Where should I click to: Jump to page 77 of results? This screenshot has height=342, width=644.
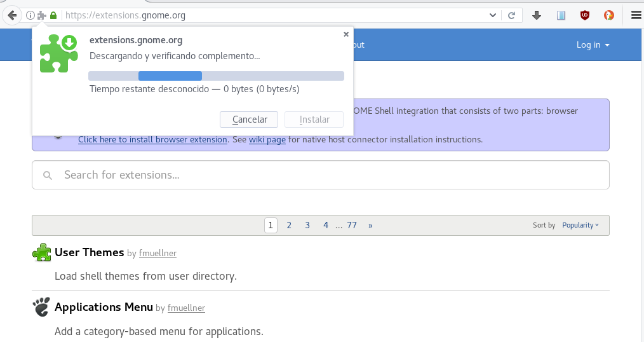click(x=352, y=225)
